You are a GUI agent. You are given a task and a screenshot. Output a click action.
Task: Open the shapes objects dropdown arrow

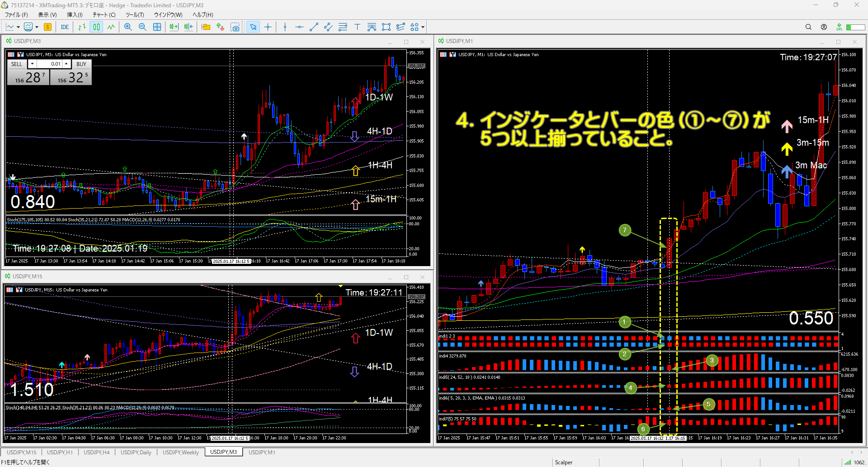(423, 27)
